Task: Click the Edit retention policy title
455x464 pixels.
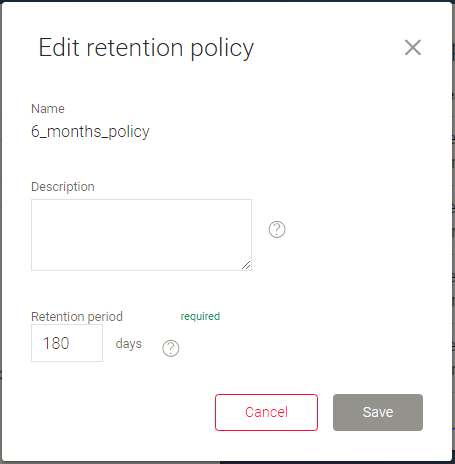Action: (146, 48)
